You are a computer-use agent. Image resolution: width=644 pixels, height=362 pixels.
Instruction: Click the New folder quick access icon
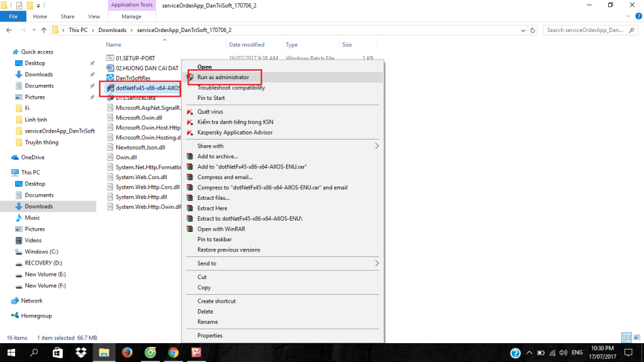point(30,5)
